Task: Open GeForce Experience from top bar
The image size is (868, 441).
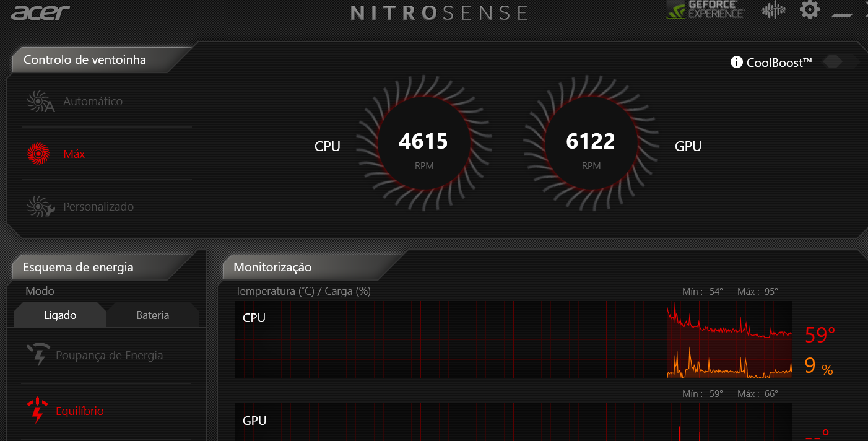Action: (x=705, y=10)
